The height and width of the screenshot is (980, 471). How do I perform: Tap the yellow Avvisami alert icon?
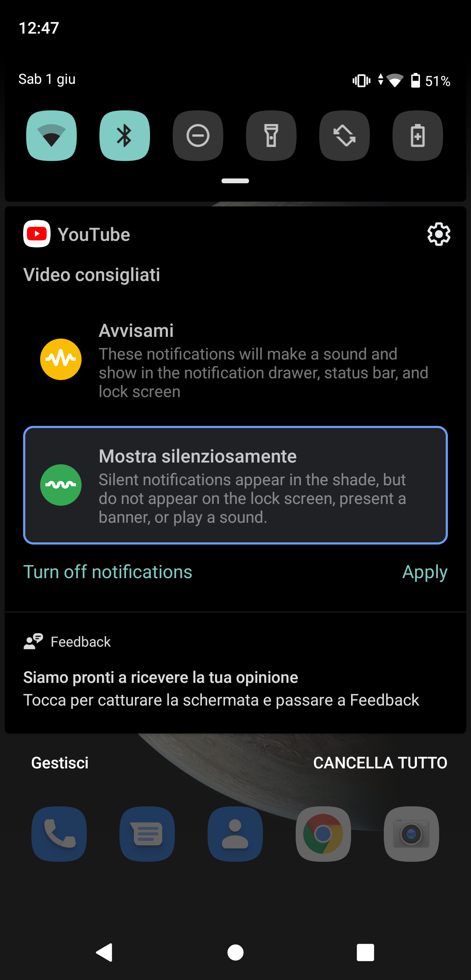(61, 359)
